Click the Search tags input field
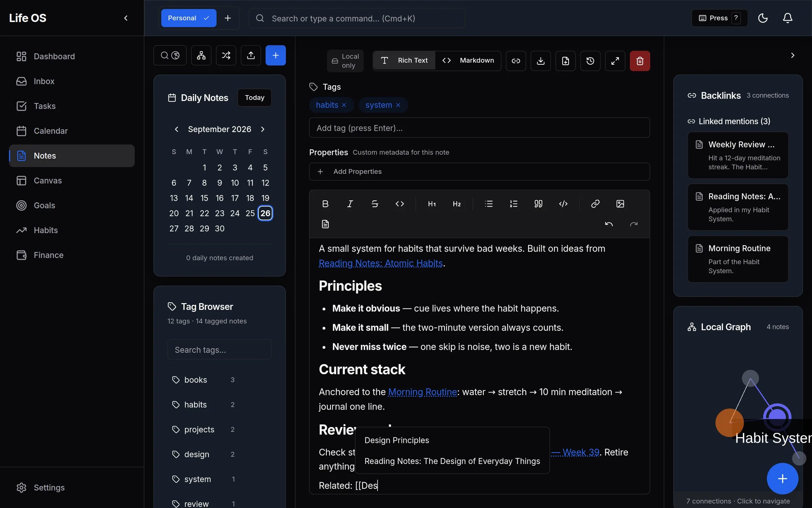 (219, 350)
